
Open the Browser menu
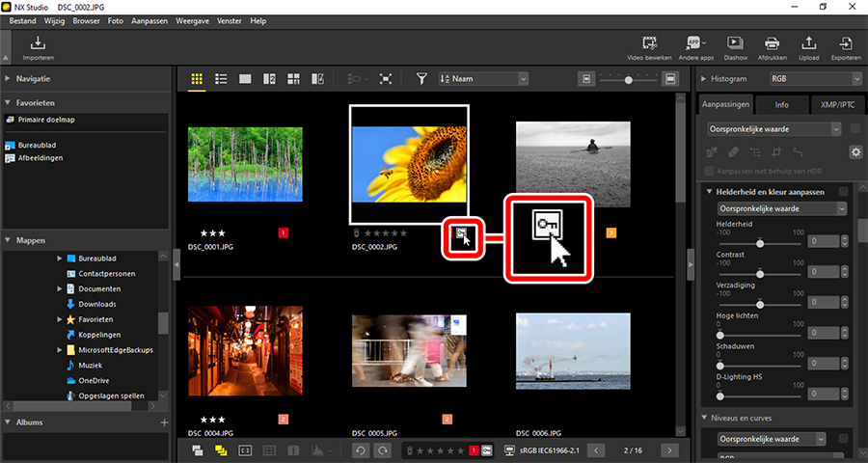(87, 21)
